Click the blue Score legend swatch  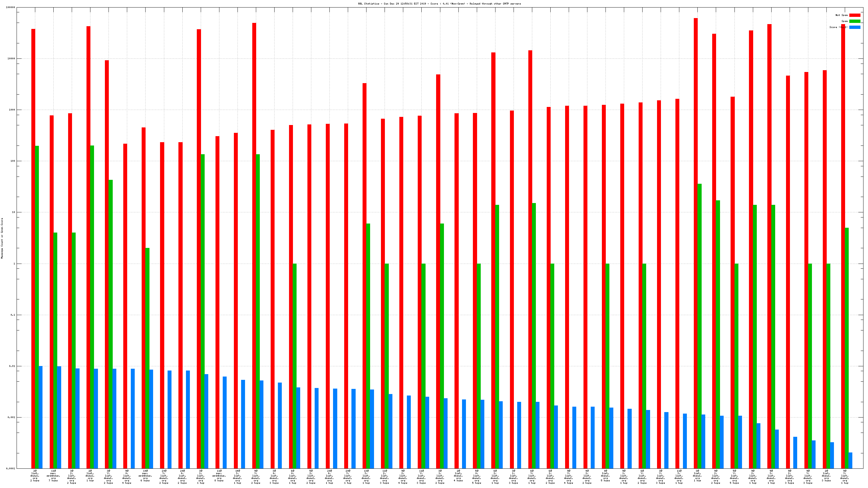tap(854, 27)
